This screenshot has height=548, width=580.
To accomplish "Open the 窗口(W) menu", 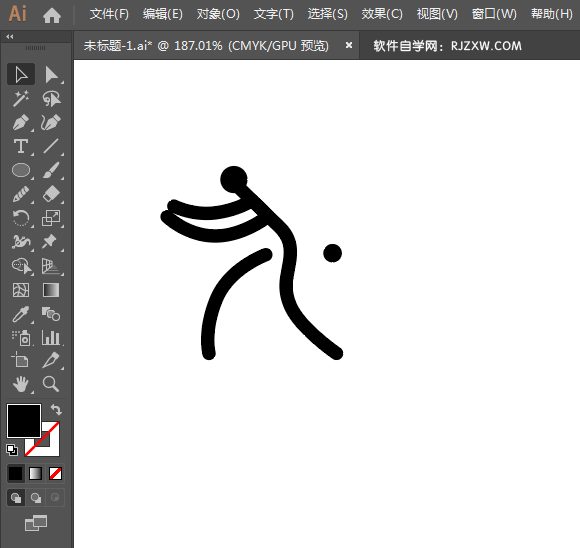I will tap(494, 14).
